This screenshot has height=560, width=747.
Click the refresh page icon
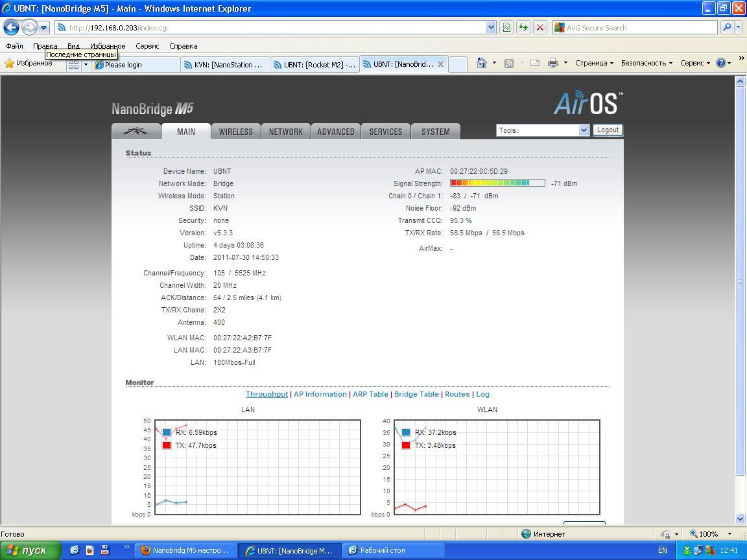[523, 27]
